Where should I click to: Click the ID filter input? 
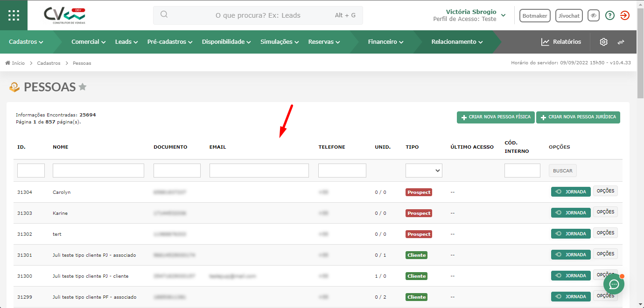point(31,171)
